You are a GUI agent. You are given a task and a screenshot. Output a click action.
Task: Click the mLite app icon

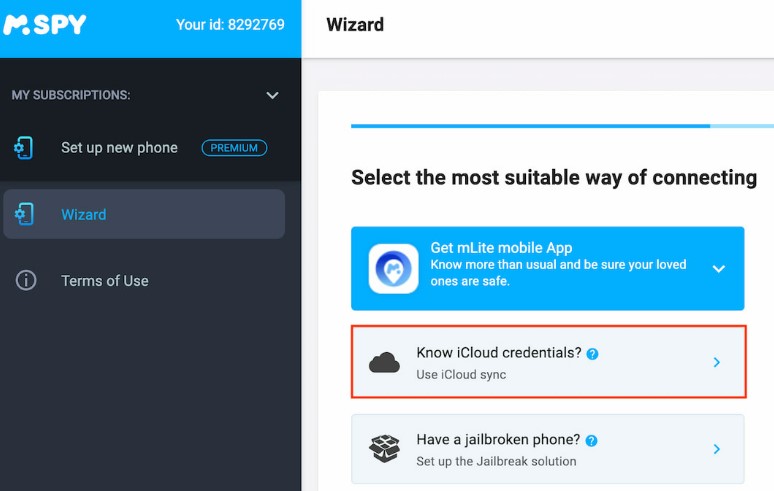(x=393, y=268)
